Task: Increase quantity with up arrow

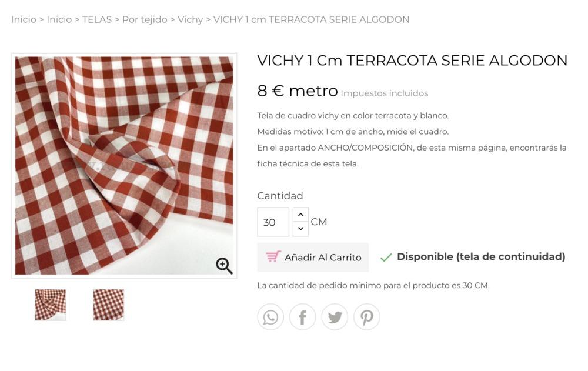Action: coord(300,215)
